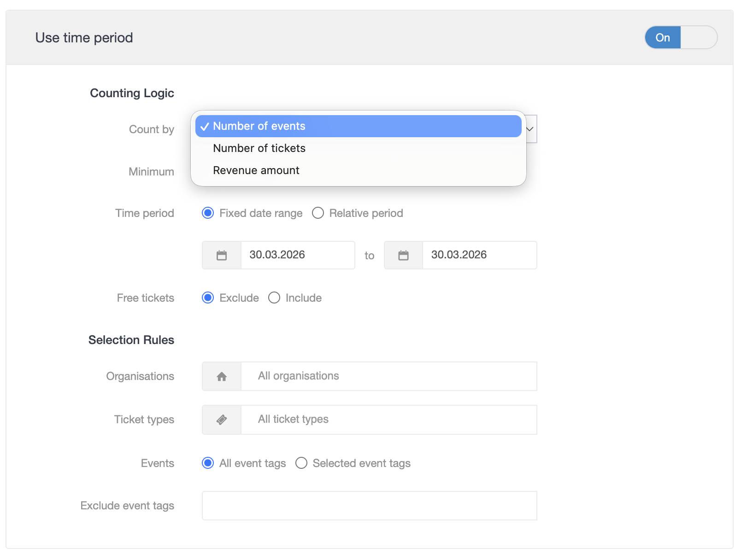Image resolution: width=741 pixels, height=560 pixels.
Task: Select Selected event tags radio button
Action: [301, 463]
